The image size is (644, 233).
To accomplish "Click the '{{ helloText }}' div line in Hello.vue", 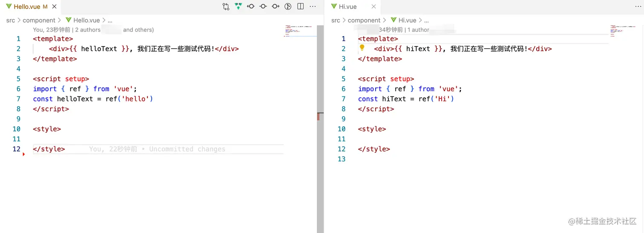I will click(x=144, y=49).
